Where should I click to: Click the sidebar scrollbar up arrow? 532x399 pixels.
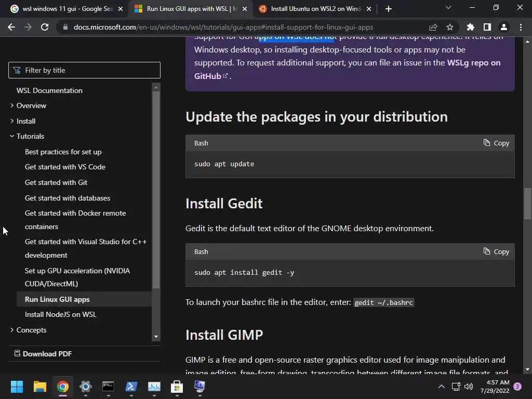[x=156, y=87]
